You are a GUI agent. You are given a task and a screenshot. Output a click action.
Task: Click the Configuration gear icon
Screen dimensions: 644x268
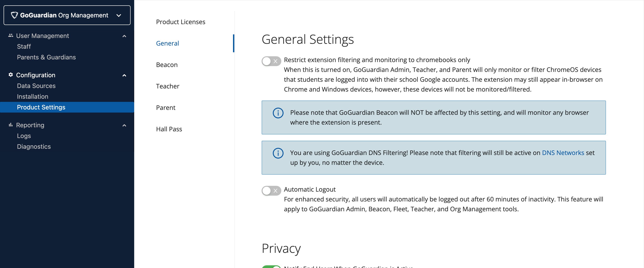click(x=11, y=75)
